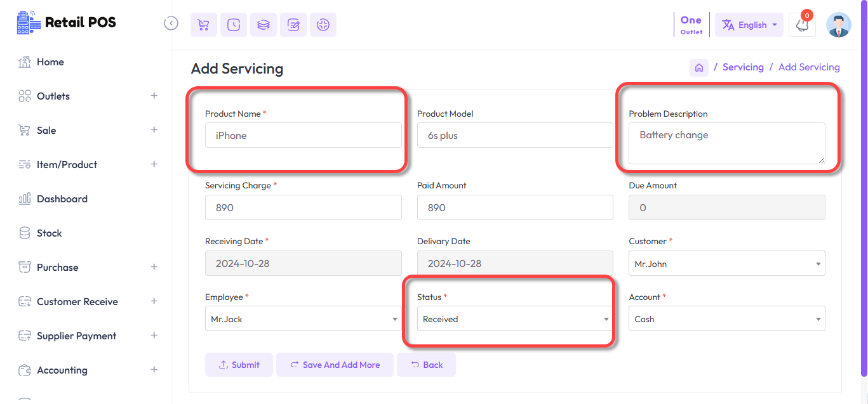Open the user profile avatar
The image size is (868, 404).
pyautogui.click(x=838, y=25)
